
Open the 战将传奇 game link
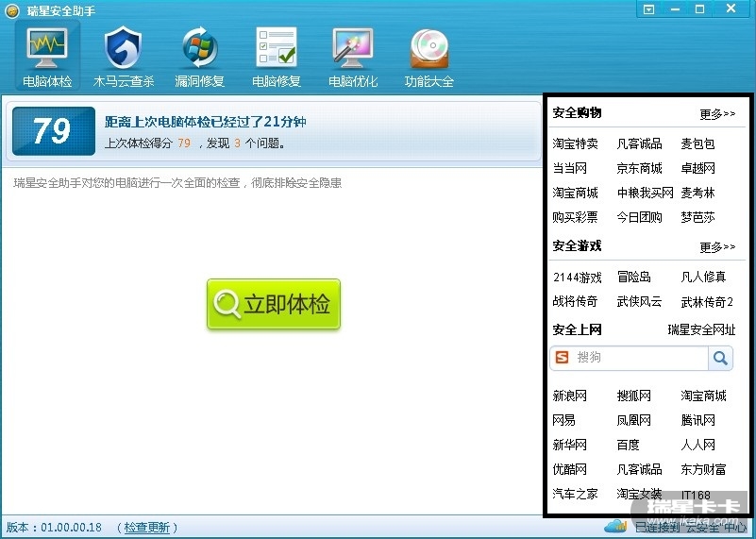click(575, 302)
